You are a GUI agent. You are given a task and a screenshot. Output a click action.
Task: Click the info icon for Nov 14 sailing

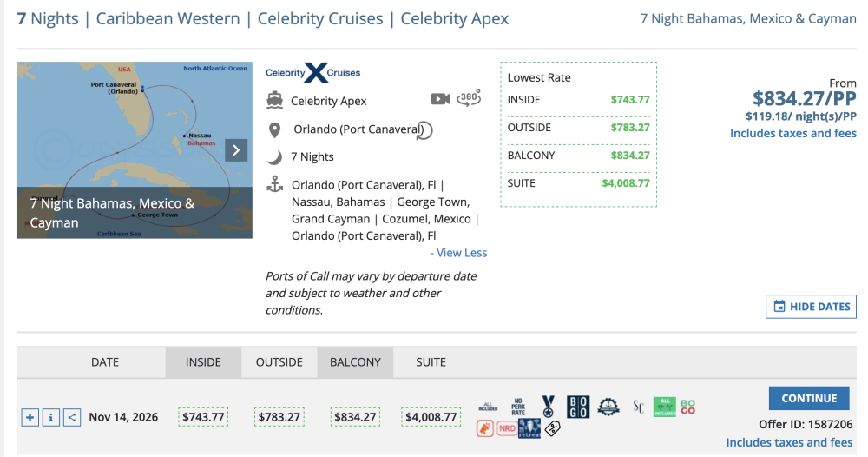51,418
